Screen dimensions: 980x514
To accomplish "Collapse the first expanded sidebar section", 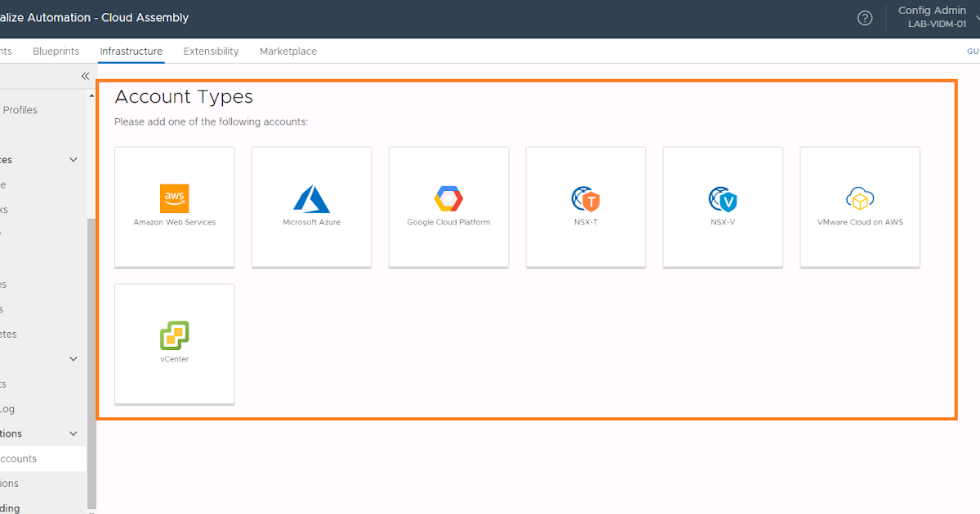I will coord(73,159).
